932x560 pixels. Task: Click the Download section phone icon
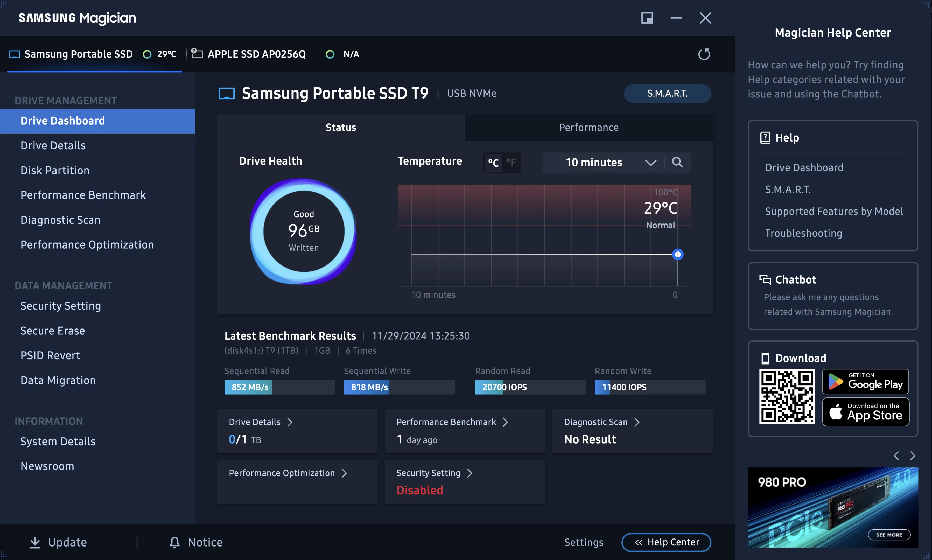click(765, 358)
